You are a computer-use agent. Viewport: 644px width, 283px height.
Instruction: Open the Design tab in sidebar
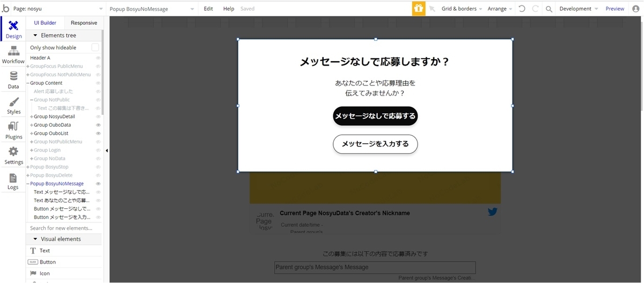coord(13,30)
